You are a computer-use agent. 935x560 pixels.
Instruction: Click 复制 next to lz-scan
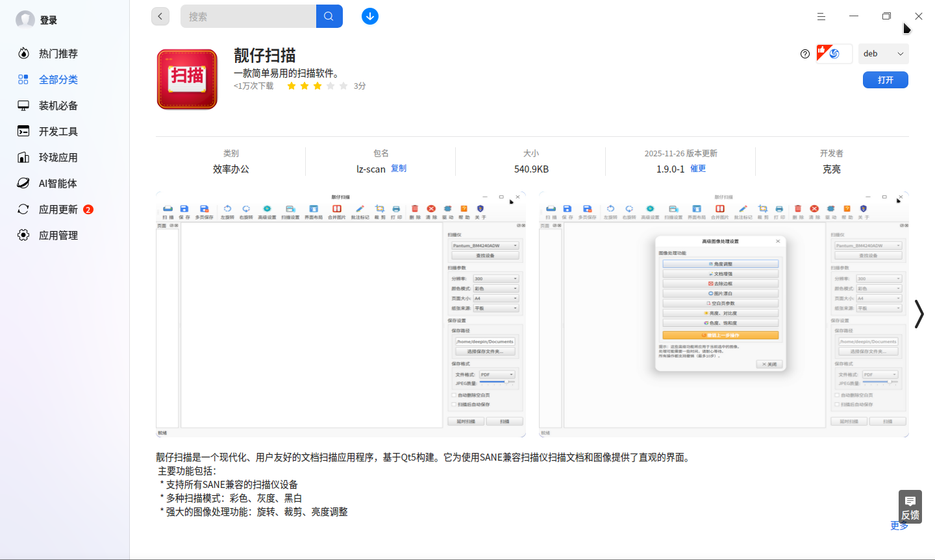coord(399,168)
